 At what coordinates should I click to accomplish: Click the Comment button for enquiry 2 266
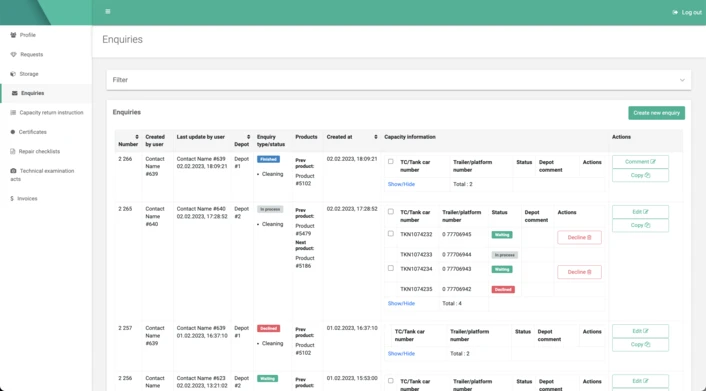(x=640, y=162)
